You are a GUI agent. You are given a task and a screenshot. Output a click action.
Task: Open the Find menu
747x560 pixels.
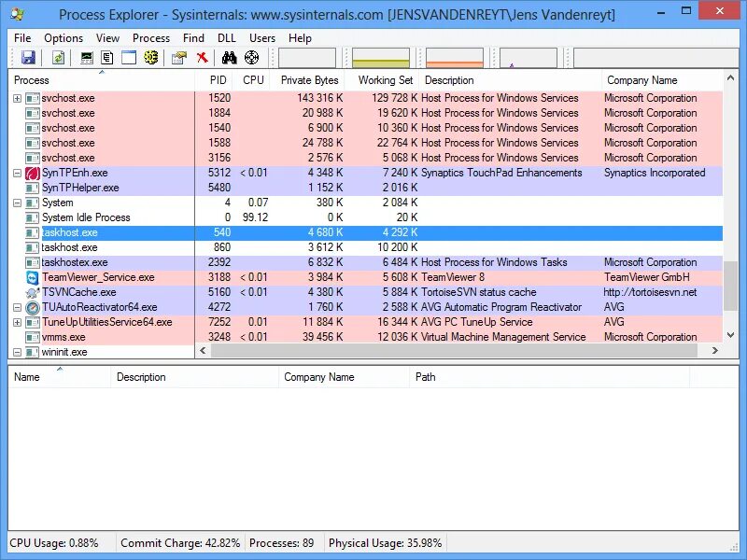(x=193, y=38)
